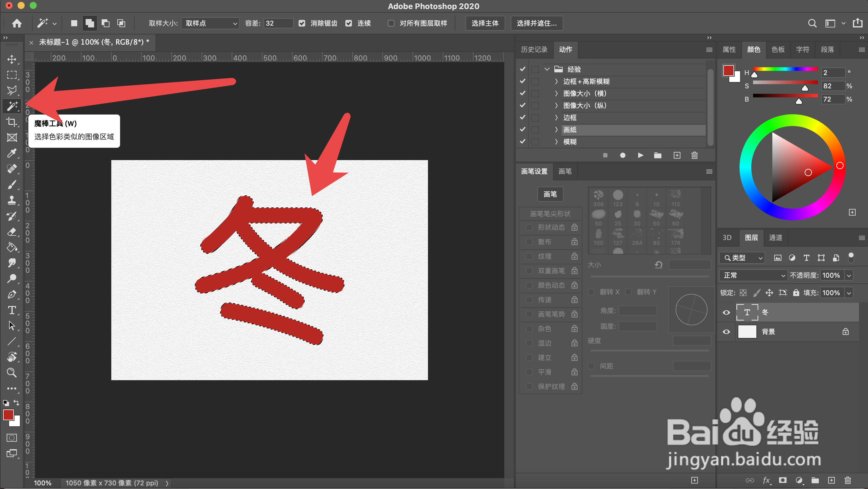This screenshot has height=489, width=868.
Task: Select the Zoom tool
Action: pyautogui.click(x=12, y=372)
